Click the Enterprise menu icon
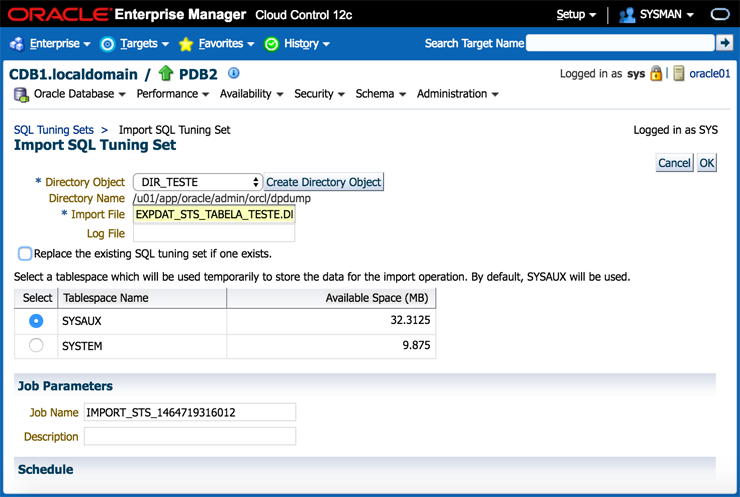This screenshot has height=497, width=740. point(17,44)
